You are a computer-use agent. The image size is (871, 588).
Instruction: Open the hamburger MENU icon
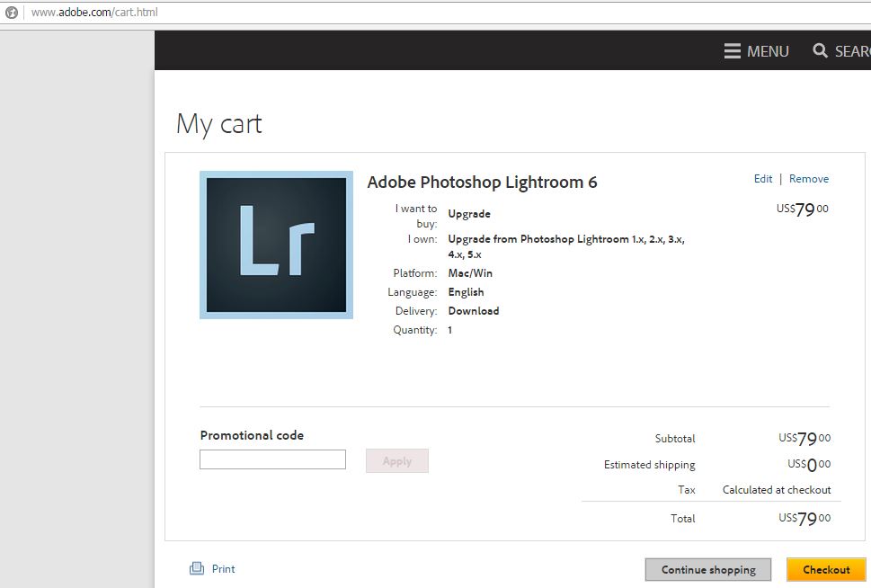[733, 51]
